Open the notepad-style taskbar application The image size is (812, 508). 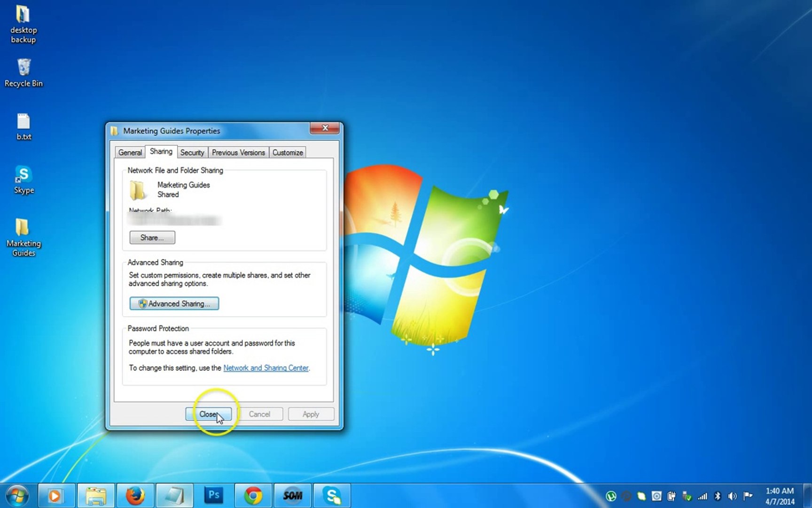point(174,496)
